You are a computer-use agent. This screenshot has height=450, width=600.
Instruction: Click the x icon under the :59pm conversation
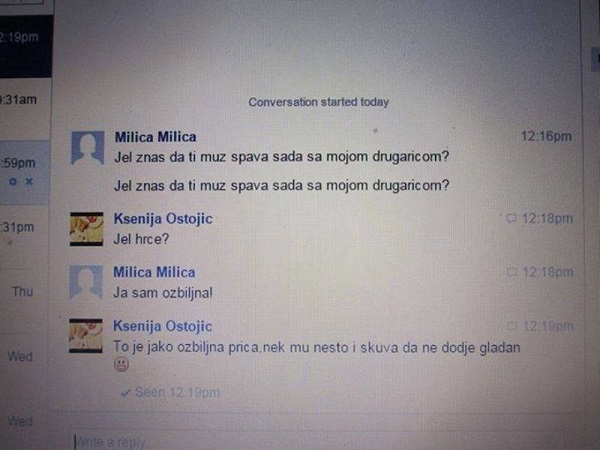[29, 181]
